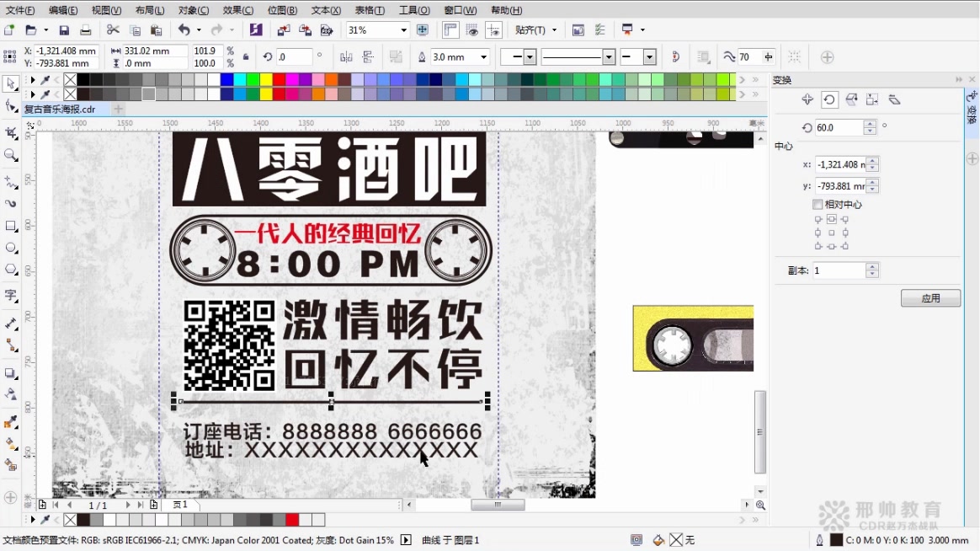This screenshot has width=980, height=551.
Task: Select the top-left anchor point in Transform docker
Action: click(x=818, y=219)
